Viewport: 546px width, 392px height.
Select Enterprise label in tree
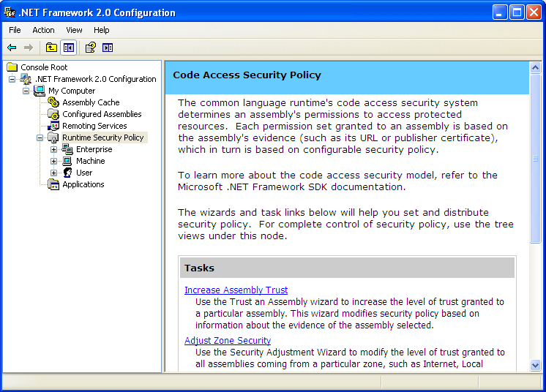(x=94, y=149)
